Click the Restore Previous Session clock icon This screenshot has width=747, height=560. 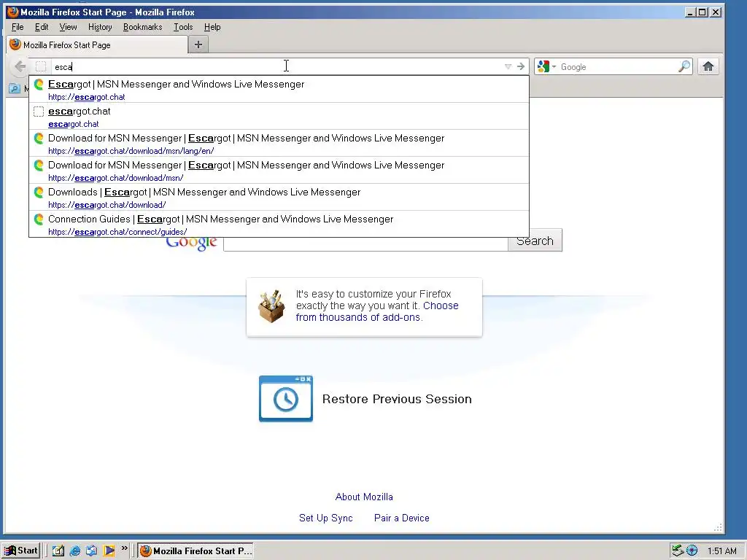286,399
